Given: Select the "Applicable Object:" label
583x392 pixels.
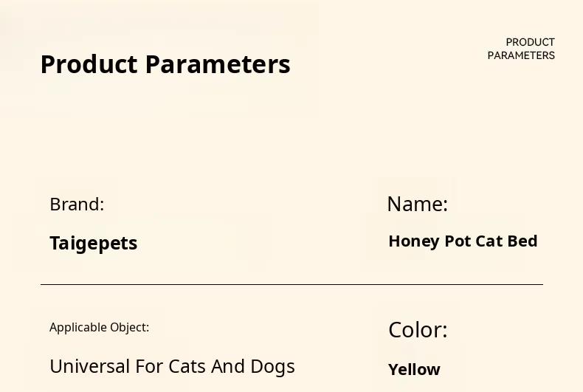Looking at the screenshot, I should tap(99, 327).
